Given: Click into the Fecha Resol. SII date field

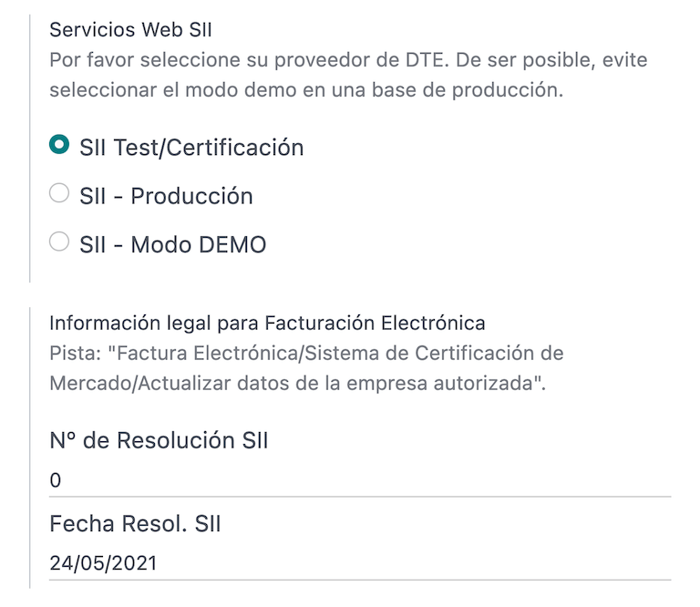Looking at the screenshot, I should click(x=360, y=563).
